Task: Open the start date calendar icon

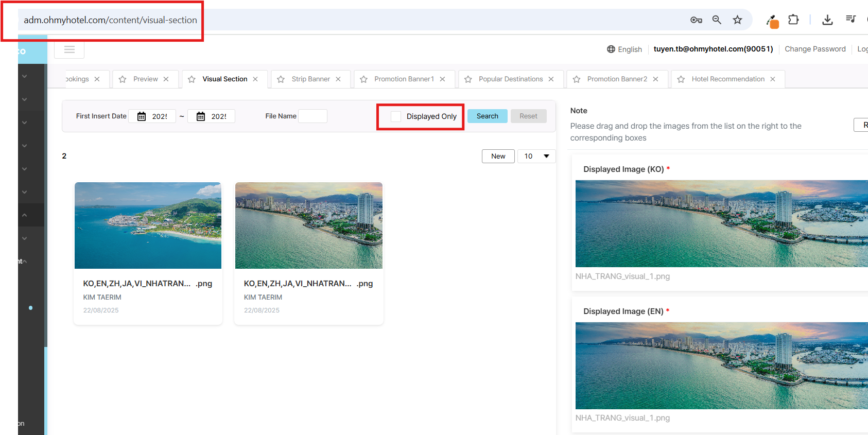Action: coord(142,116)
